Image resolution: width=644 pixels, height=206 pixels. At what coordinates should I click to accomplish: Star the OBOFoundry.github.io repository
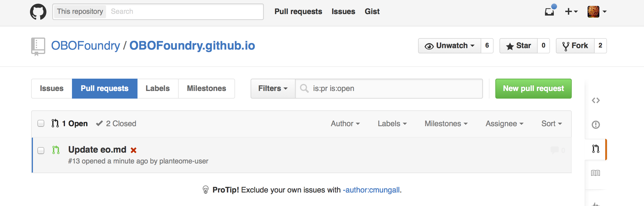[519, 46]
